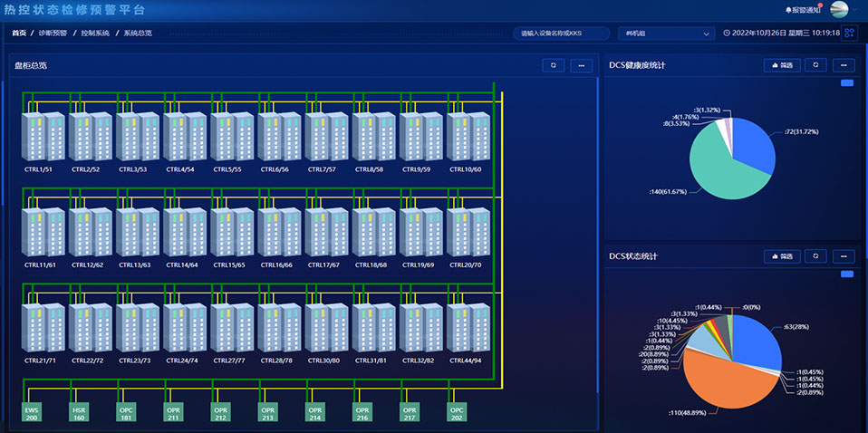Select cabinet CTRL44/94

click(468, 328)
